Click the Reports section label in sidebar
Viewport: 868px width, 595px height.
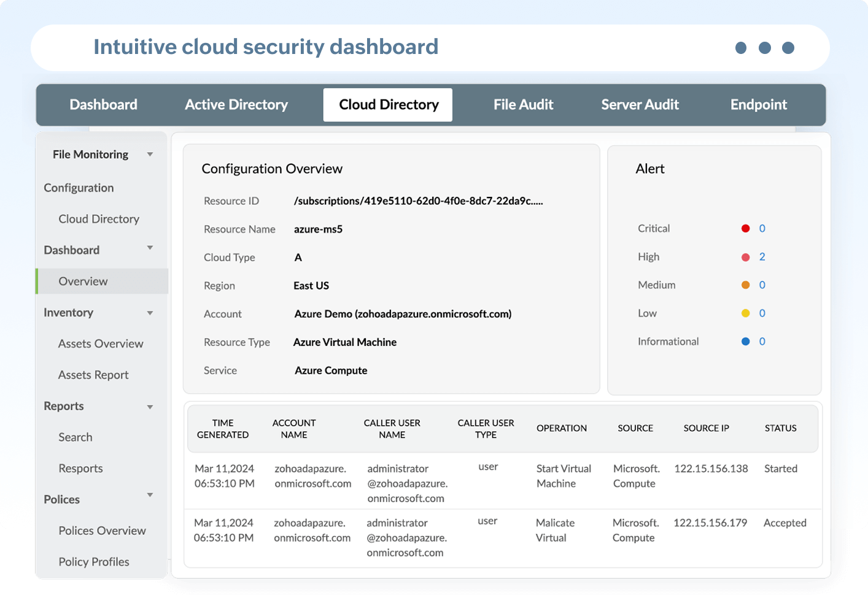(x=63, y=406)
